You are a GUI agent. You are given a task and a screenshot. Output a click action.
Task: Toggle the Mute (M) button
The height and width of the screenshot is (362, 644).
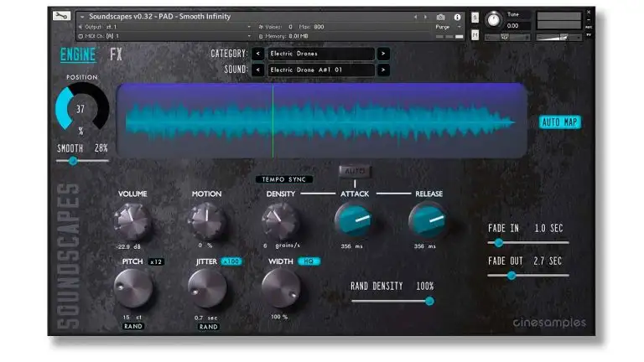click(x=475, y=35)
